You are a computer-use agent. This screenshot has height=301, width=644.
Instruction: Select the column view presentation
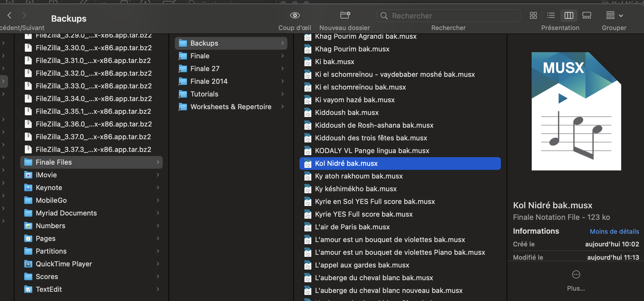click(x=569, y=16)
